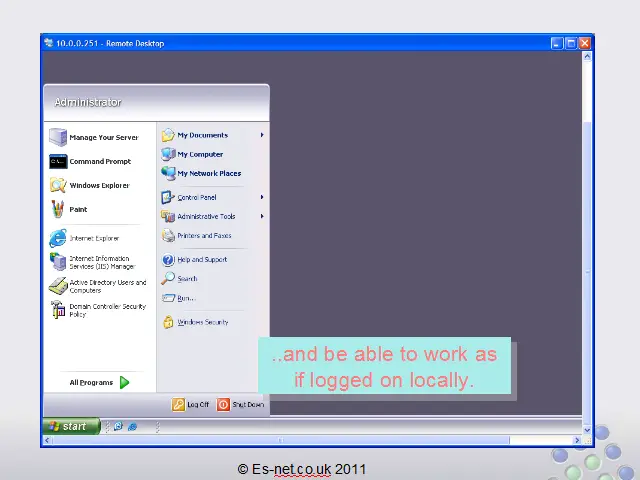The height and width of the screenshot is (480, 640).
Task: Select Windows Explorer menu entry text
Action: tap(100, 185)
